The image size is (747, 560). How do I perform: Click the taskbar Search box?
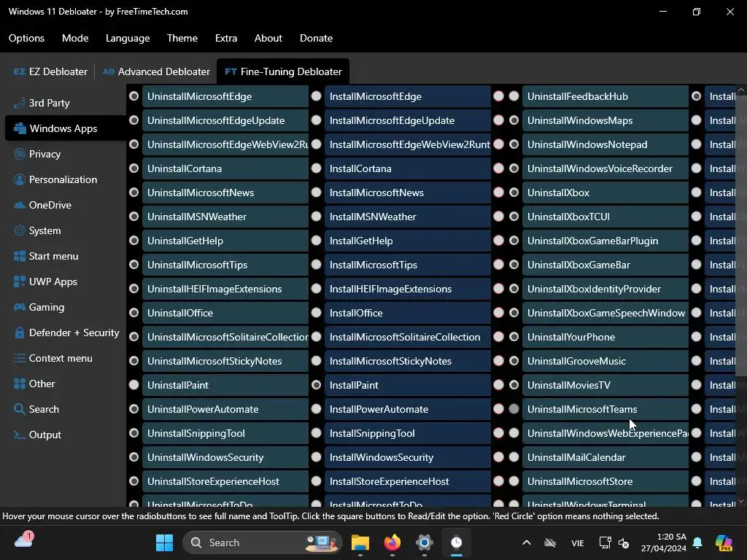coord(263,542)
